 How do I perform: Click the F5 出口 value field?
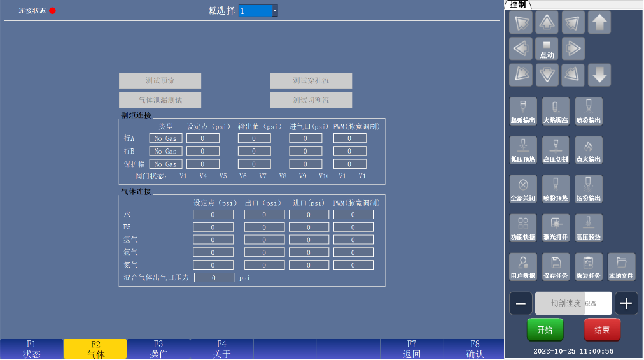(265, 227)
